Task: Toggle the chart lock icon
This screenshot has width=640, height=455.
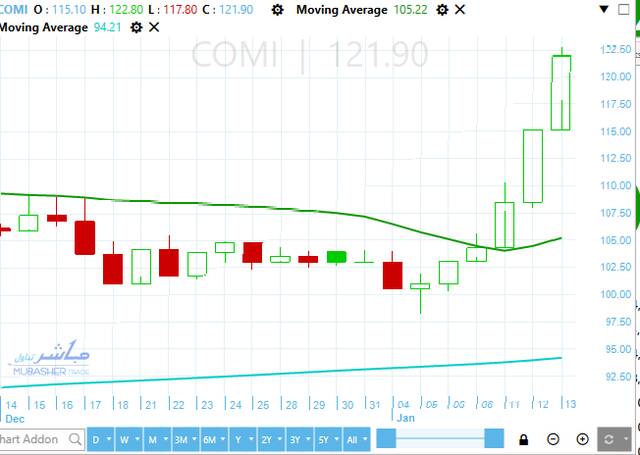Action: (x=523, y=439)
